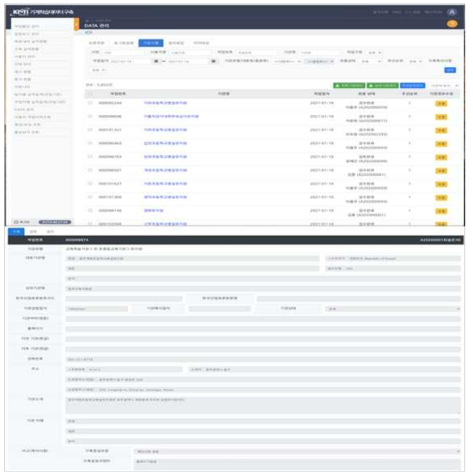Switch to the third tab of the detail panel
This screenshot has height=476, width=473.
(x=50, y=232)
